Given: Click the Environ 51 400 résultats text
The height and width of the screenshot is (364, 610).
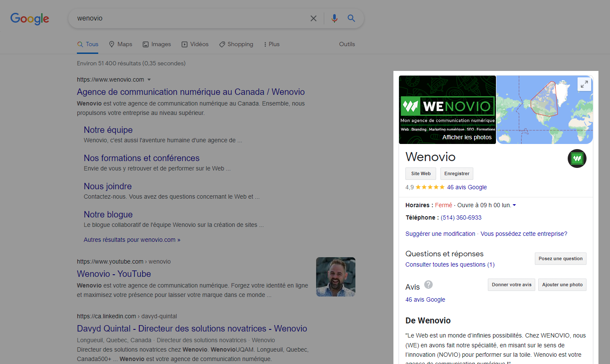Looking at the screenshot, I should coord(131,63).
